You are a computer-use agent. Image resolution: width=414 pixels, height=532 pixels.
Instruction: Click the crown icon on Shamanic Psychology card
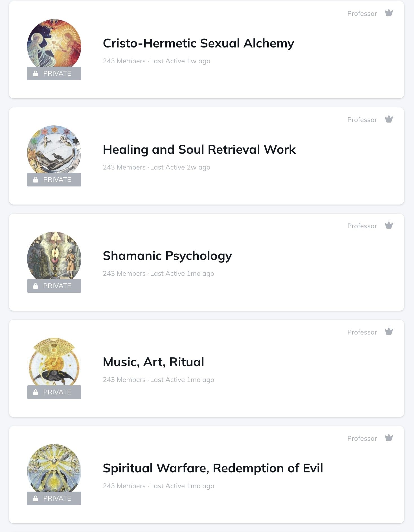point(389,225)
